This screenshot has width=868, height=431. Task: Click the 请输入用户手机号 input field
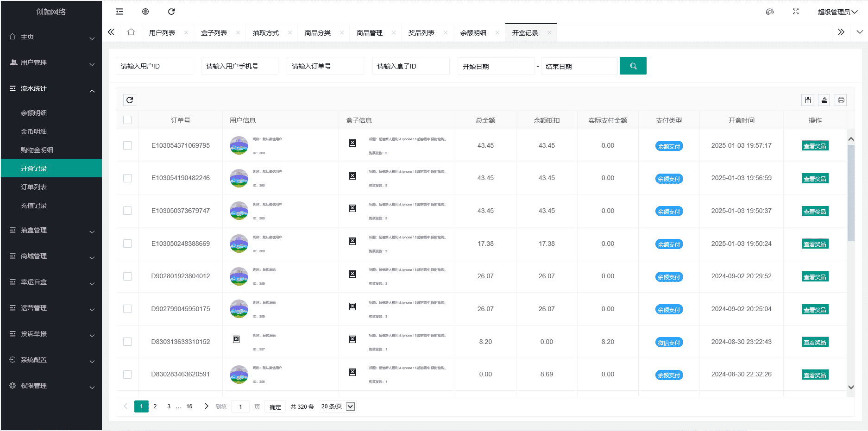(x=240, y=66)
